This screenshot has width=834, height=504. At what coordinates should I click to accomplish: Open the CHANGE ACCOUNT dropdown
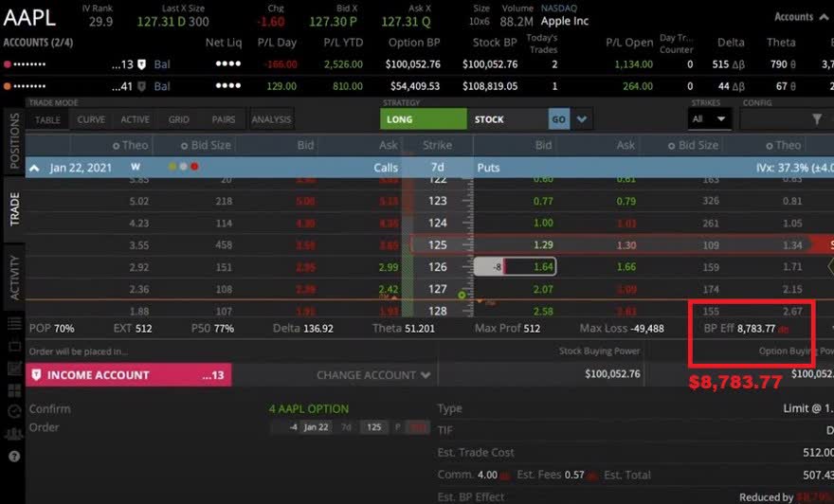tap(373, 375)
